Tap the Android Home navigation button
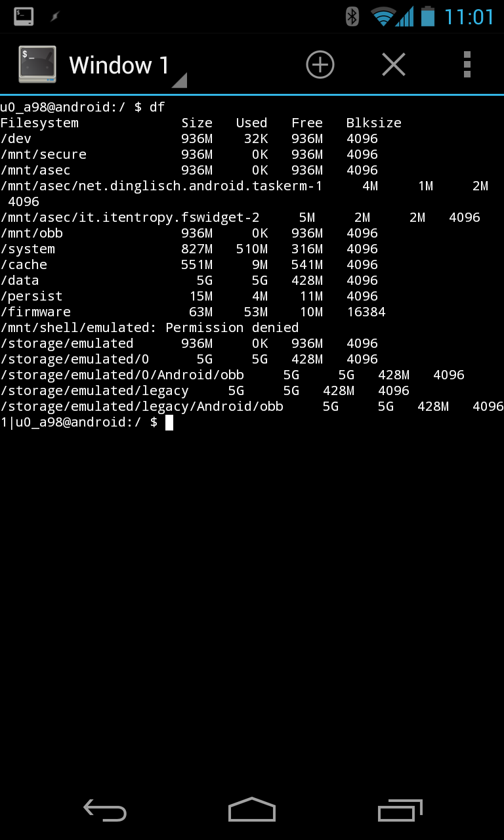 point(252,810)
